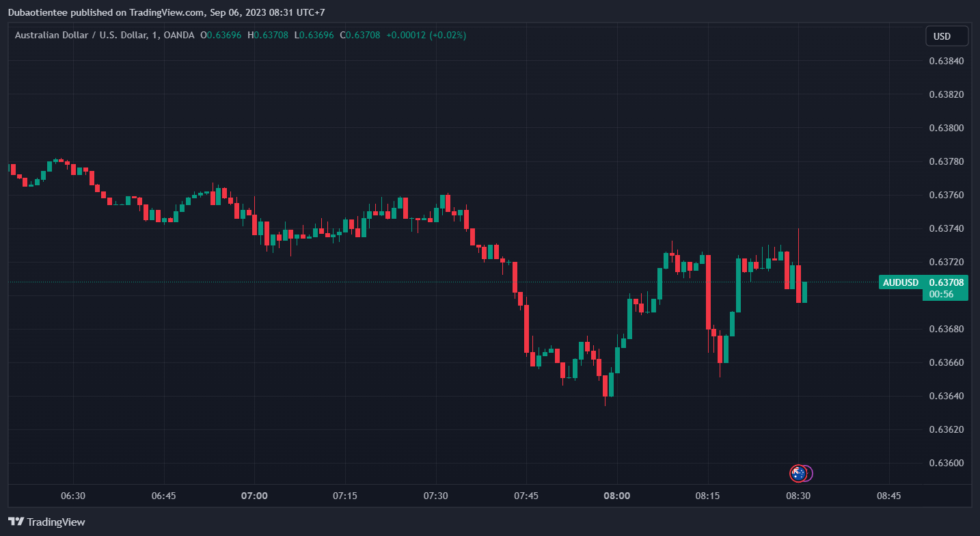Click the 0.63840 price scale label

click(946, 61)
